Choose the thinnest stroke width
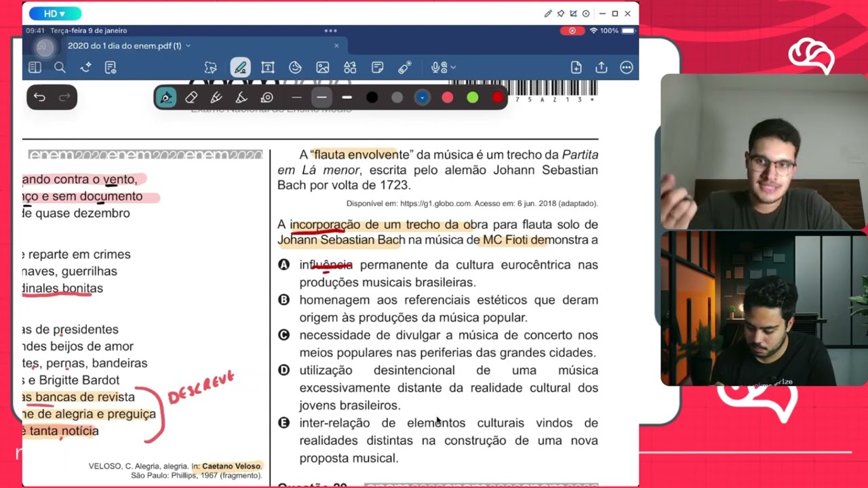Image resolution: width=868 pixels, height=488 pixels. point(296,98)
